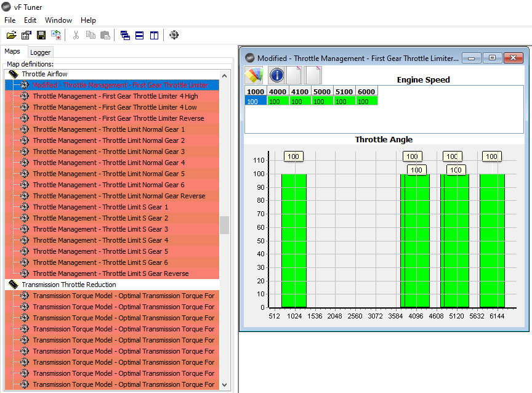Select First Gear Throttle Limiter Reverse
The height and width of the screenshot is (393, 532).
click(x=118, y=118)
